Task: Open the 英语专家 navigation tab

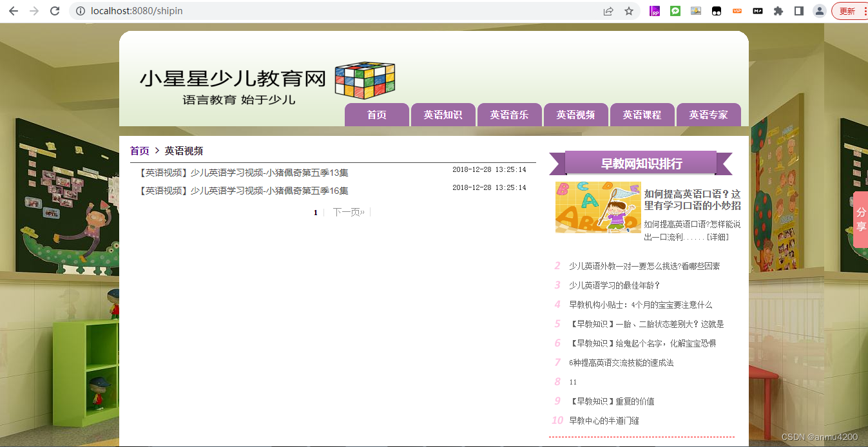Action: (709, 115)
